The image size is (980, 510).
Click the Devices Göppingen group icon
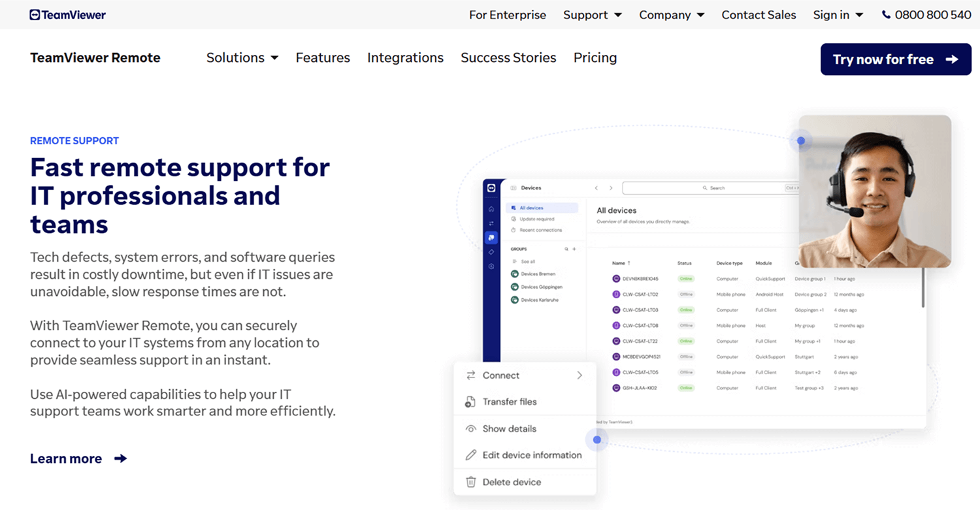[x=515, y=287]
